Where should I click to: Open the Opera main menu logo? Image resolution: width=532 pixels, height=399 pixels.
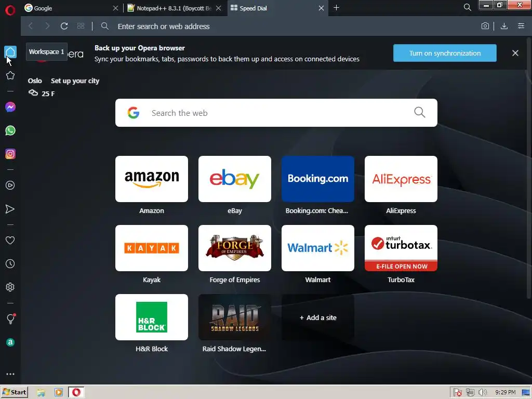[10, 10]
